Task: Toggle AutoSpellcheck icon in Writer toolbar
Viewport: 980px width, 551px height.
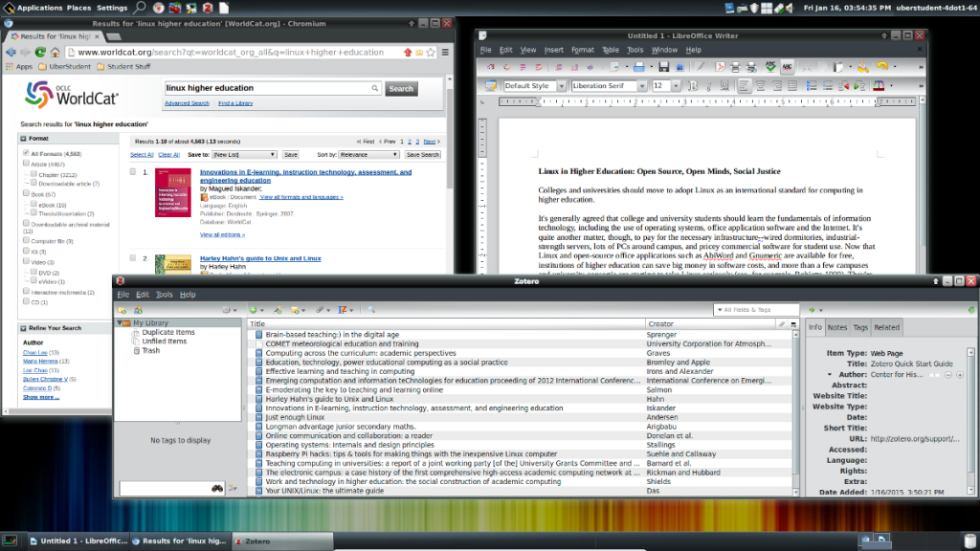Action: point(787,67)
